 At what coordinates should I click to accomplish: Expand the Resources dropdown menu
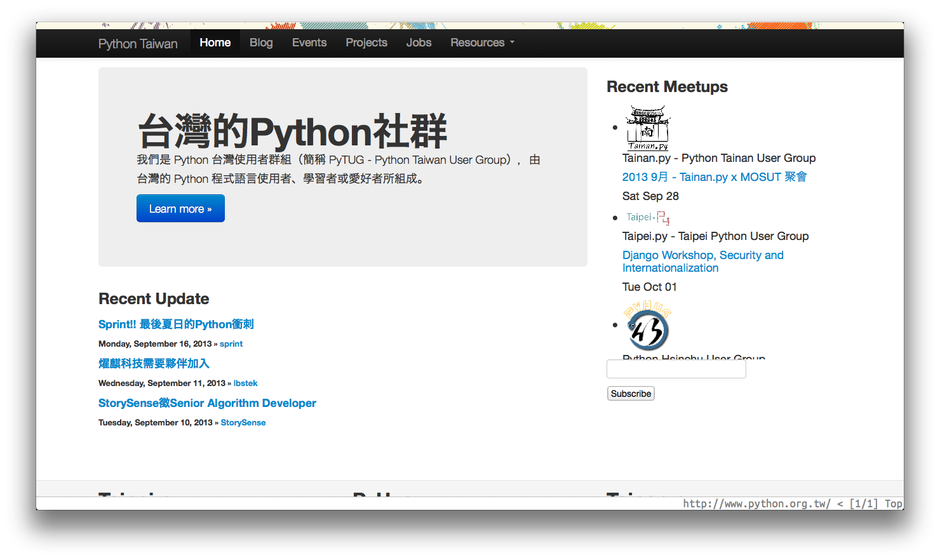click(482, 43)
